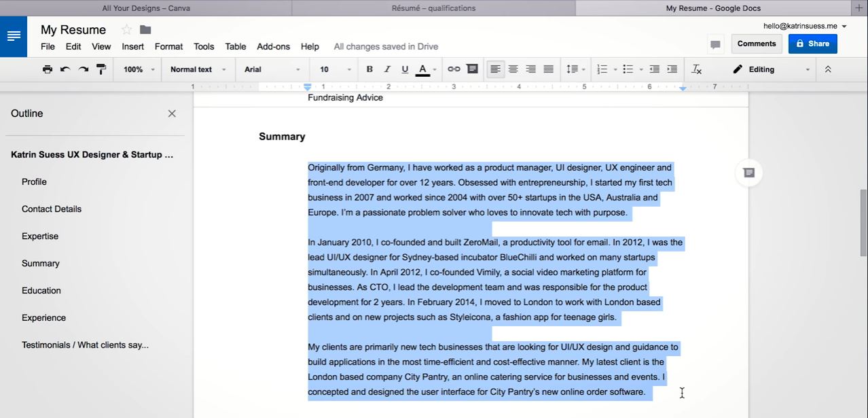
Task: Open the font size dropdown
Action: click(336, 69)
